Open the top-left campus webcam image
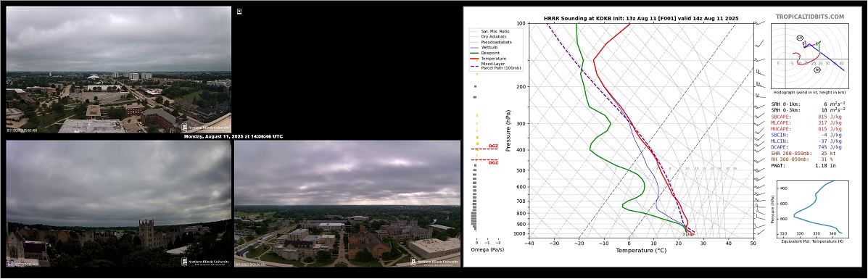The width and height of the screenshot is (868, 279). coord(118,70)
